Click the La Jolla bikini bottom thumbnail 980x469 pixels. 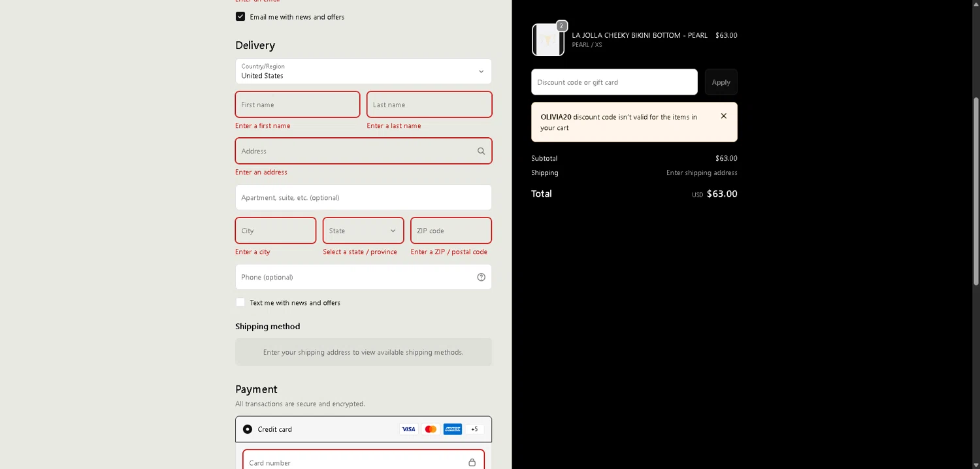(x=548, y=40)
